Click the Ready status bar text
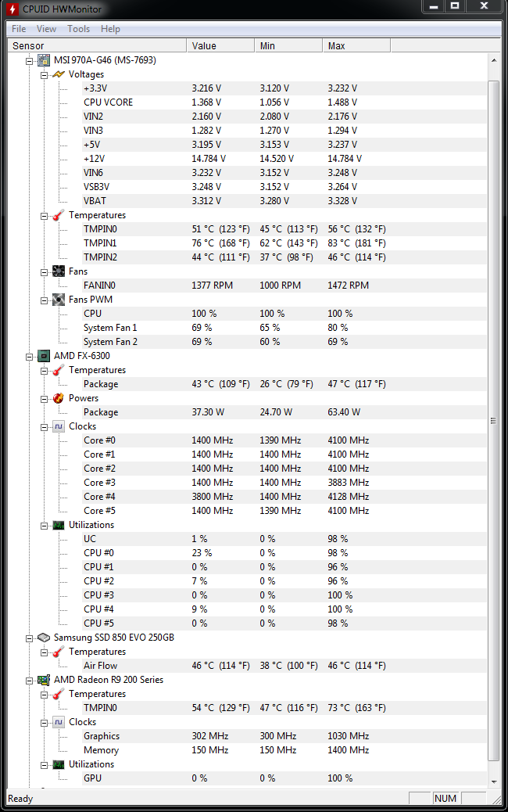This screenshot has width=508, height=812. click(x=20, y=799)
